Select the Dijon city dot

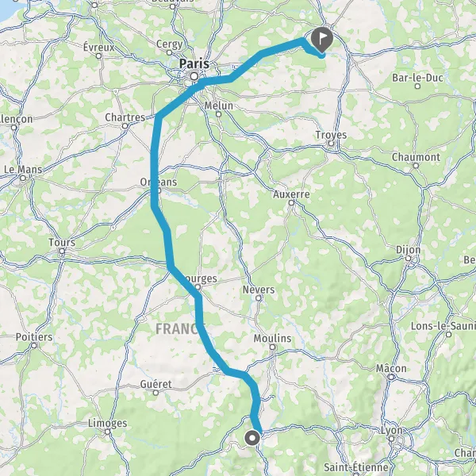[x=409, y=258]
